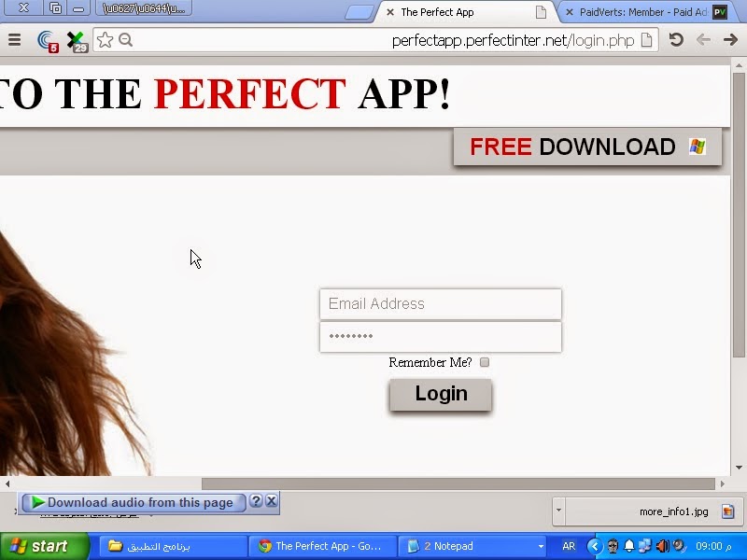This screenshot has height=560, width=747.
Task: Click the swirl extension icon with badge 5
Action: coord(48,41)
